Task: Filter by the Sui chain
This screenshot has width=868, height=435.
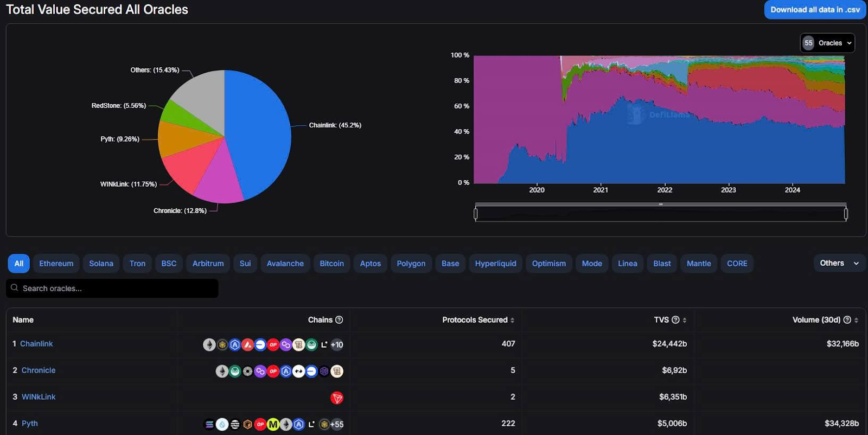Action: (x=245, y=264)
